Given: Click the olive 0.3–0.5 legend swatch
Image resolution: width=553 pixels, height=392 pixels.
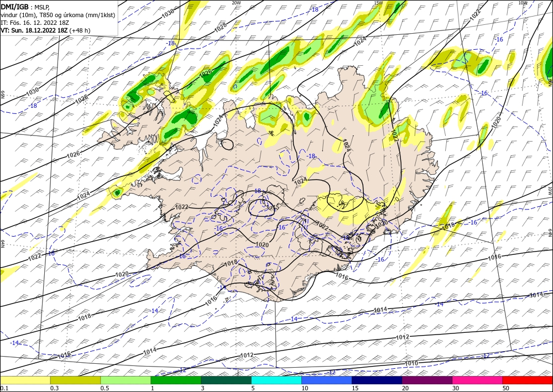Looking at the screenshot, I should pyautogui.click(x=75, y=380).
